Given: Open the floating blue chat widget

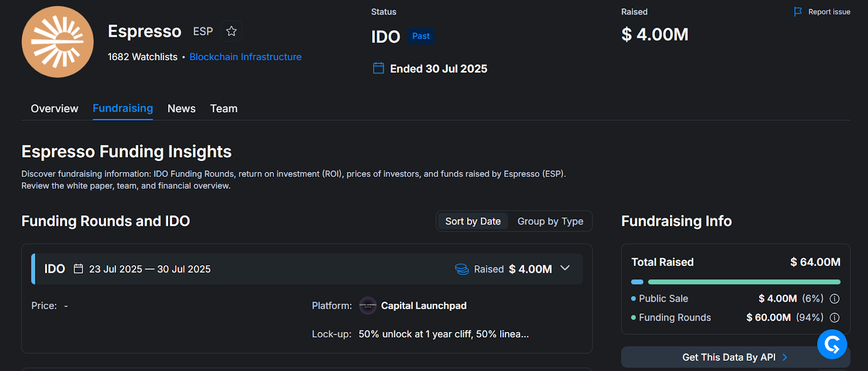Looking at the screenshot, I should tap(832, 344).
